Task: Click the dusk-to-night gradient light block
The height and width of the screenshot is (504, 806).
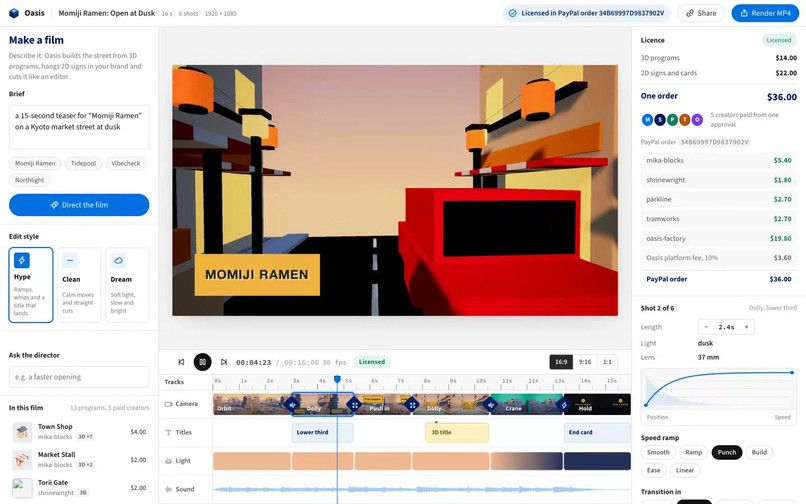Action: [x=526, y=461]
